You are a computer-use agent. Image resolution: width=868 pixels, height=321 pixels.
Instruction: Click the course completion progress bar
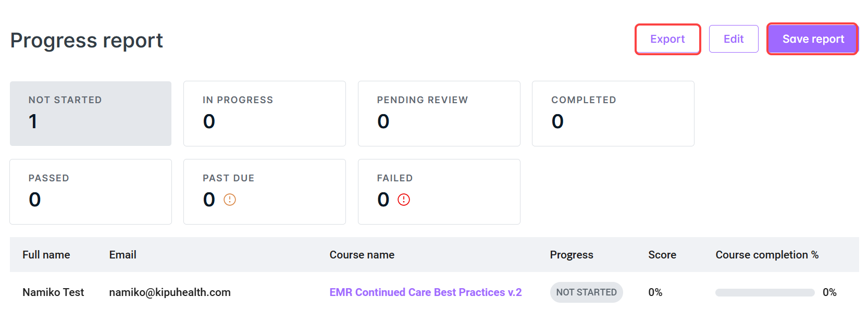coord(764,293)
